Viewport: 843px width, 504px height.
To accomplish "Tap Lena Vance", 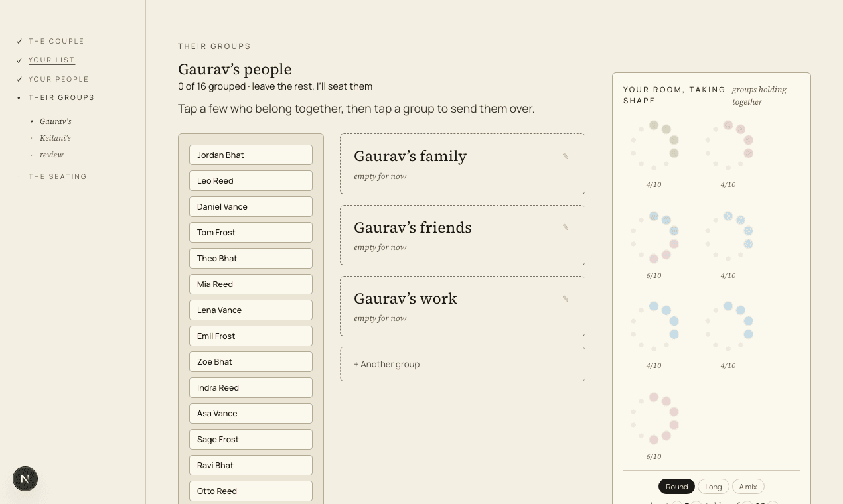I will (x=251, y=310).
